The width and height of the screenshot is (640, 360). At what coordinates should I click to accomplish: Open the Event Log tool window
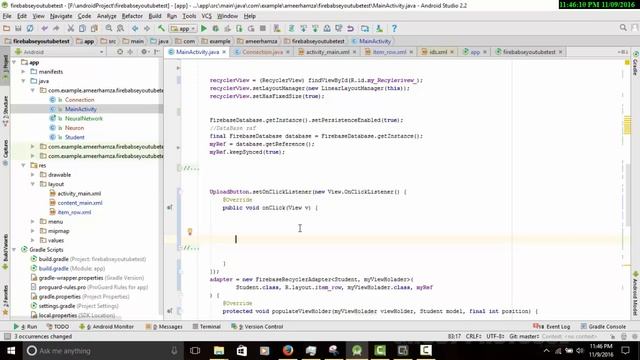click(552, 327)
